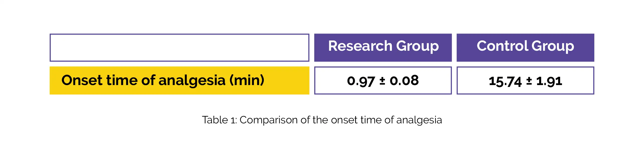
Task: Click the 0.97 ± 0.08 value cell
Action: click(x=383, y=81)
